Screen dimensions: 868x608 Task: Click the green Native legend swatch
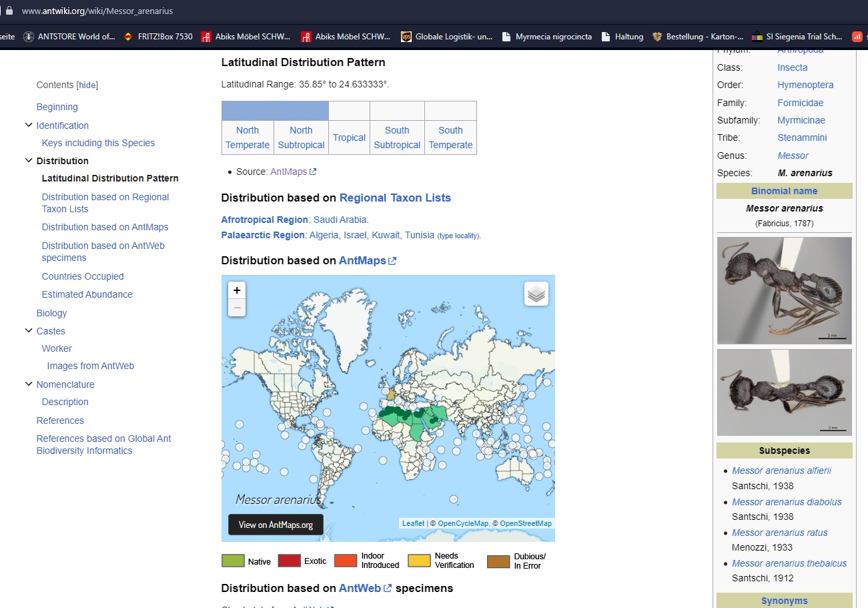point(233,561)
